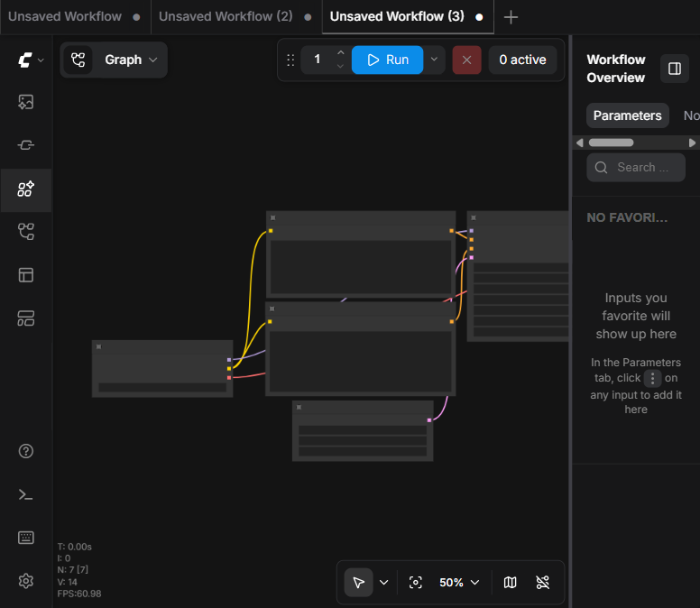This screenshot has width=700, height=608.
Task: Open the ComfyUI logo menu
Action: pyautogui.click(x=30, y=60)
